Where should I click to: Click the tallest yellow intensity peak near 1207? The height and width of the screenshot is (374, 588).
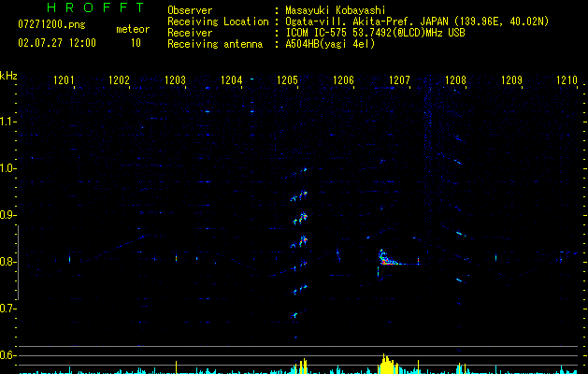click(383, 364)
